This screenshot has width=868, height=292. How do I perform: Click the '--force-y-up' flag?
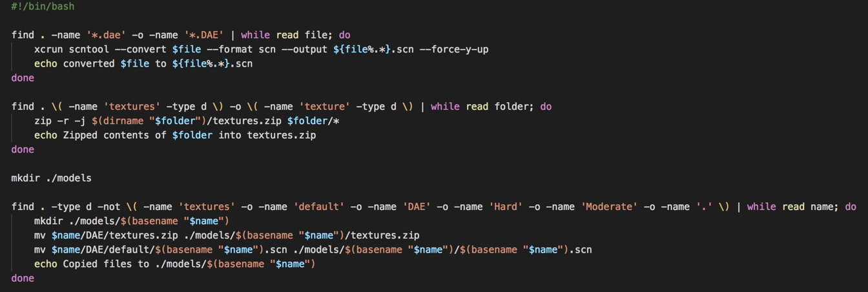pos(454,49)
